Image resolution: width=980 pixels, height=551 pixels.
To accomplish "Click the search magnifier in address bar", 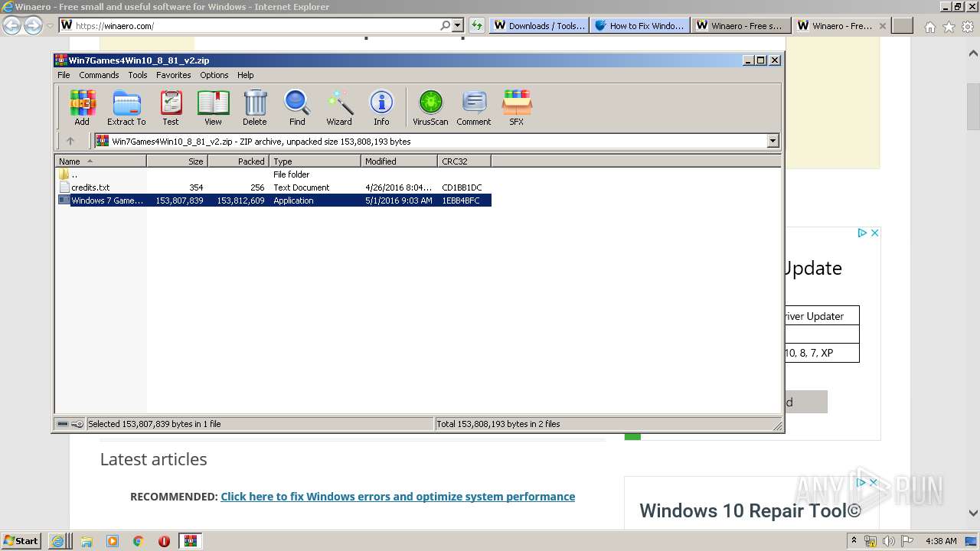I will [446, 25].
